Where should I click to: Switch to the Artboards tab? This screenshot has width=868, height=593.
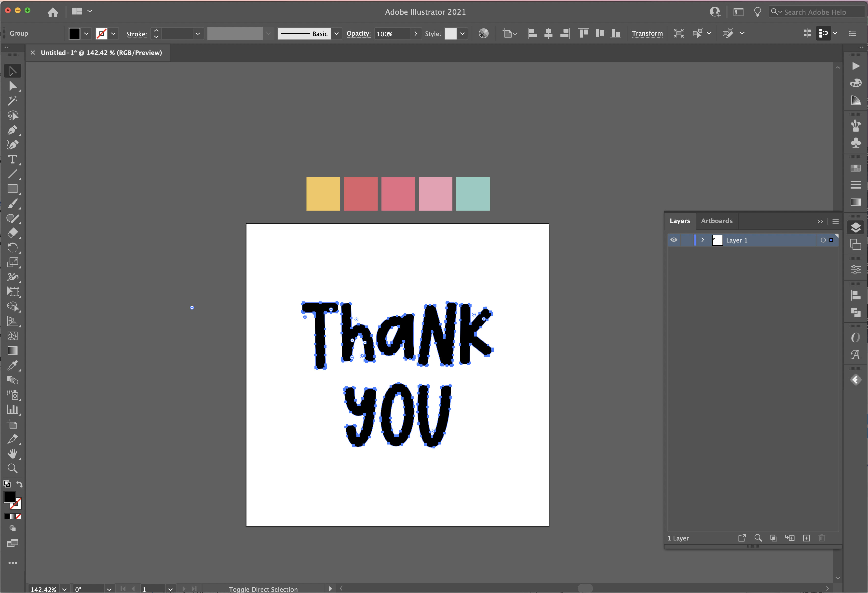[717, 221]
